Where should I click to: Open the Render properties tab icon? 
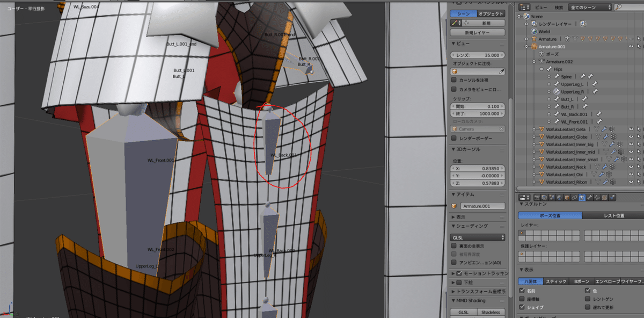tap(537, 198)
